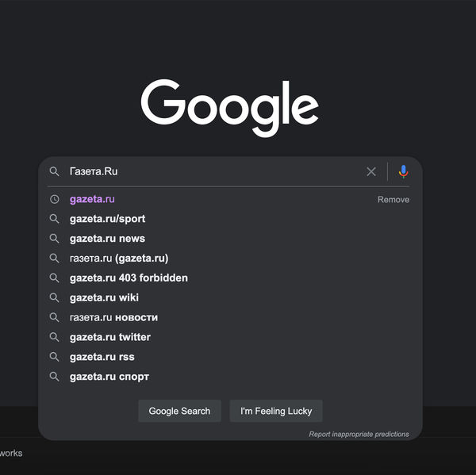Select the газета.ru (gazeta.ru) suggestion

(119, 259)
